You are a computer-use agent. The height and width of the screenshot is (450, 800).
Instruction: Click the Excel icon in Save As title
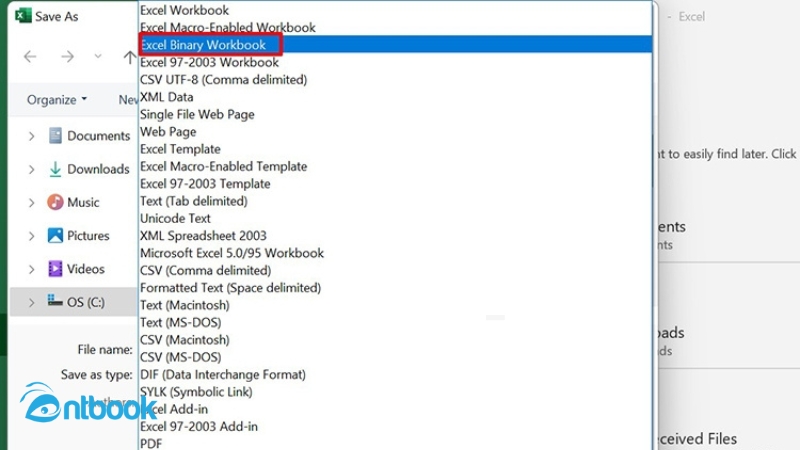click(x=23, y=16)
